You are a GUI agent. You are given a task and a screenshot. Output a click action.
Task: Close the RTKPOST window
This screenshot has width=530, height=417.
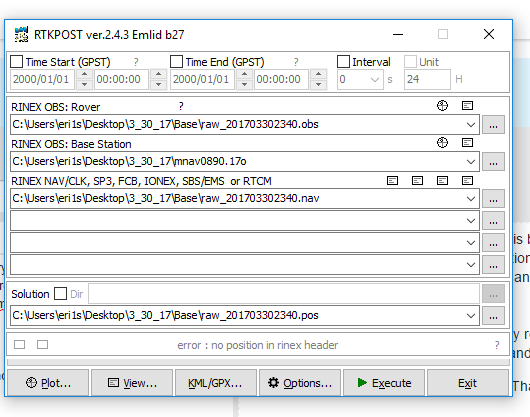point(489,34)
